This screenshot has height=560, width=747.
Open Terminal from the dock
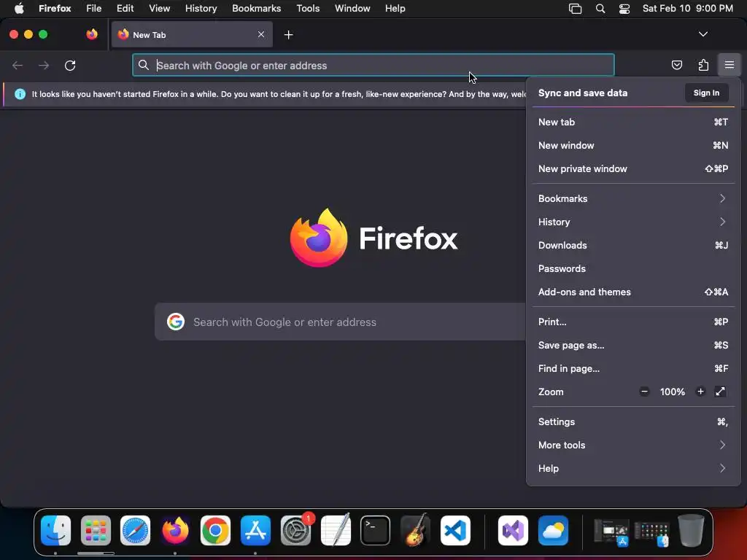pos(375,530)
